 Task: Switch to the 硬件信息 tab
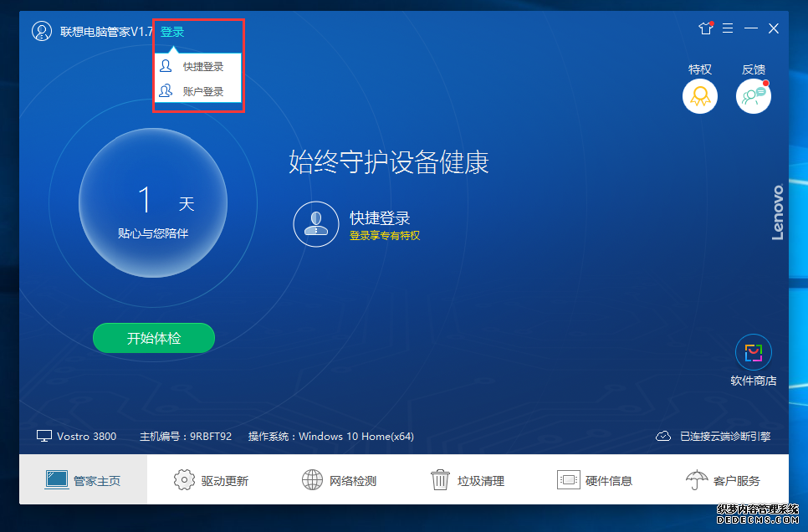[x=596, y=479]
